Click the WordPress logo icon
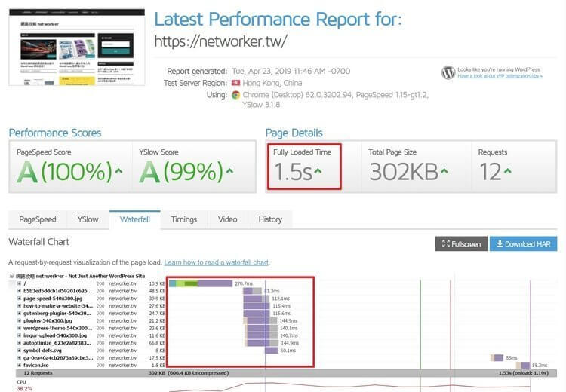Image resolution: width=566 pixels, height=392 pixels. point(448,73)
